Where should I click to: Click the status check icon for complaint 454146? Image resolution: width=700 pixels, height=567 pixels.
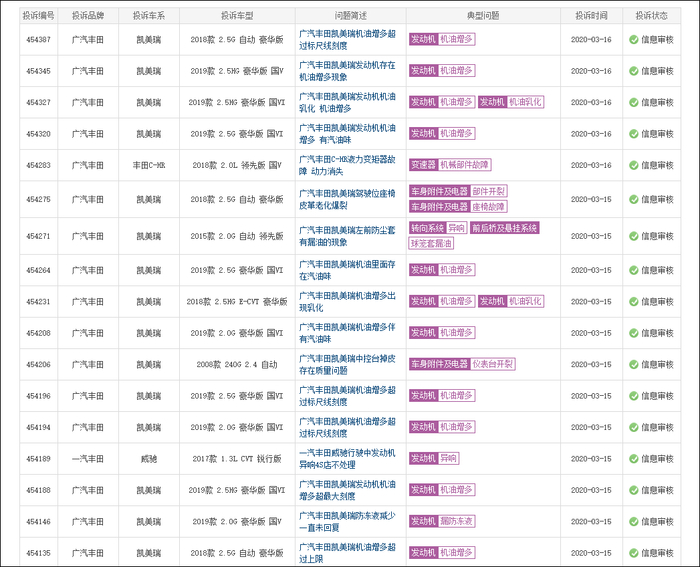click(633, 521)
